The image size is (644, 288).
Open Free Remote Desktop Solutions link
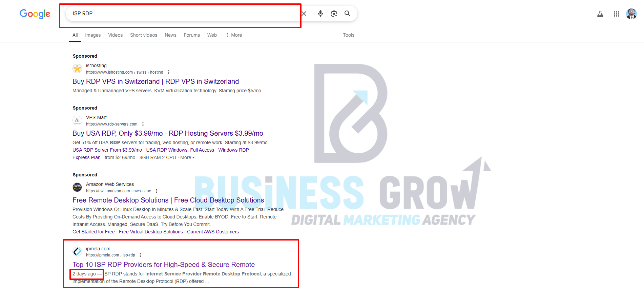pos(168,200)
